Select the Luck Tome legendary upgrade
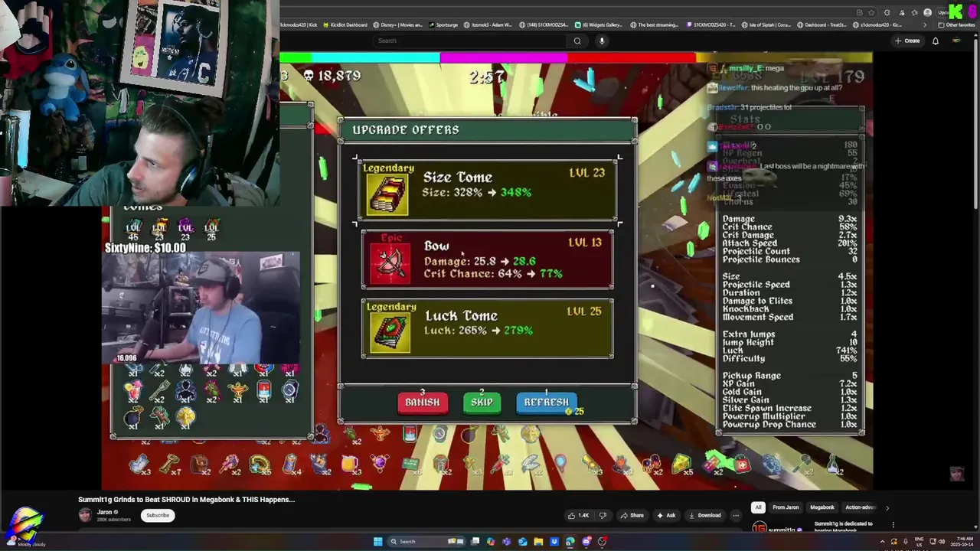 click(488, 329)
